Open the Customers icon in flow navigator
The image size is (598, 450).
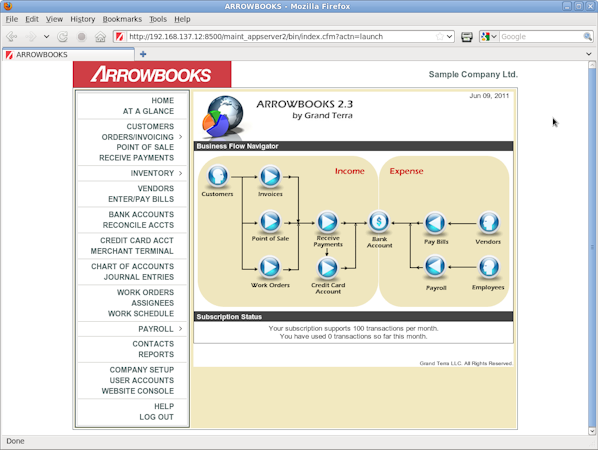pyautogui.click(x=218, y=176)
